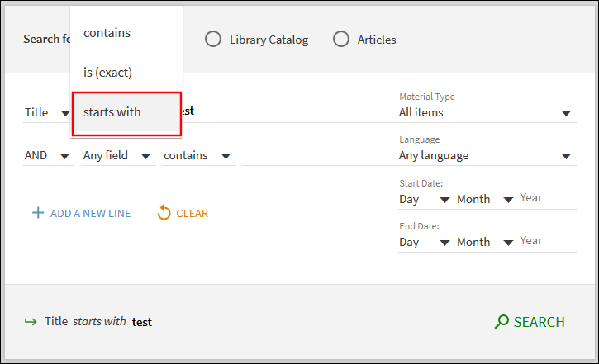Click the Start Date Year input field

click(546, 198)
